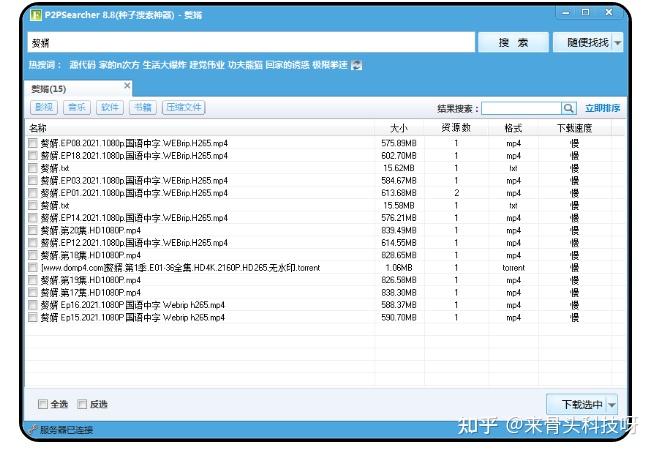Sort by the 格式 column header
Viewport: 655px width, 454px height.
513,128
